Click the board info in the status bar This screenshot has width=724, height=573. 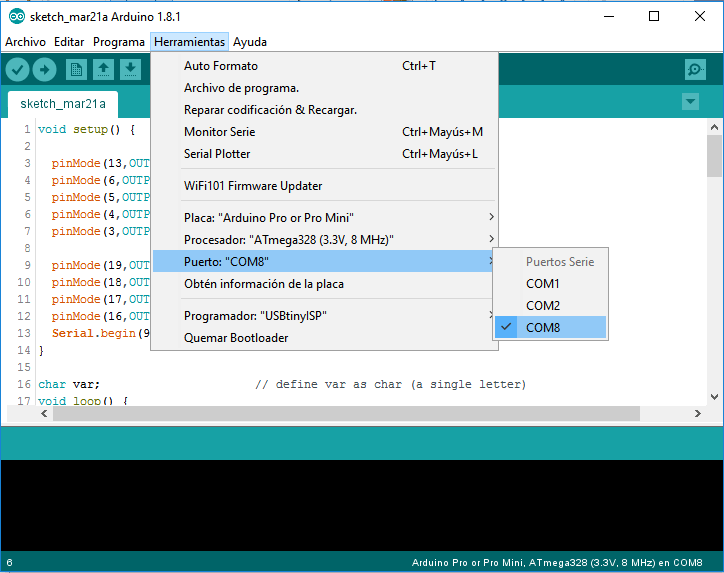(557, 562)
